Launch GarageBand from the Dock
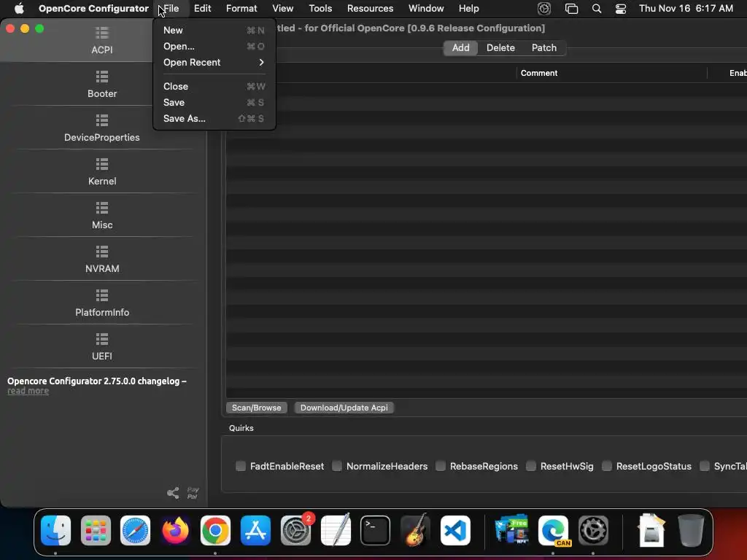This screenshot has width=747, height=560. (415, 530)
